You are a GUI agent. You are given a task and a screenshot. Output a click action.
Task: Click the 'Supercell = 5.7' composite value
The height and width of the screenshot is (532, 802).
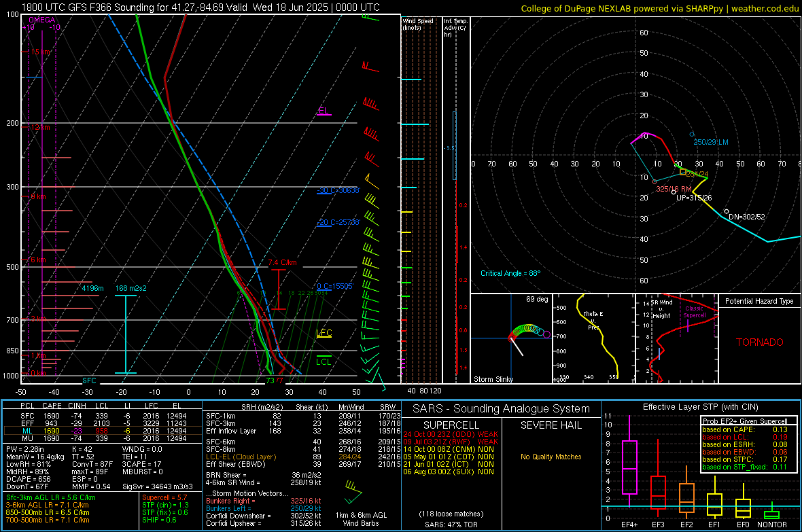click(x=164, y=497)
